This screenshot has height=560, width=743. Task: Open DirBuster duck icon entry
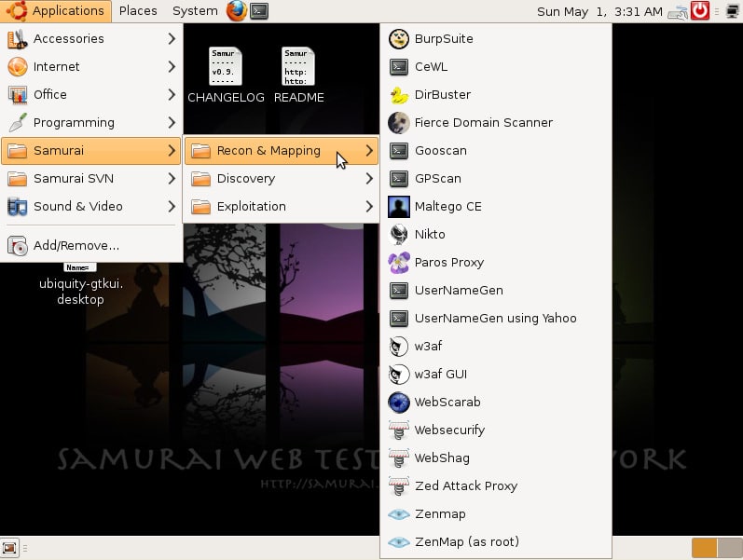point(442,95)
